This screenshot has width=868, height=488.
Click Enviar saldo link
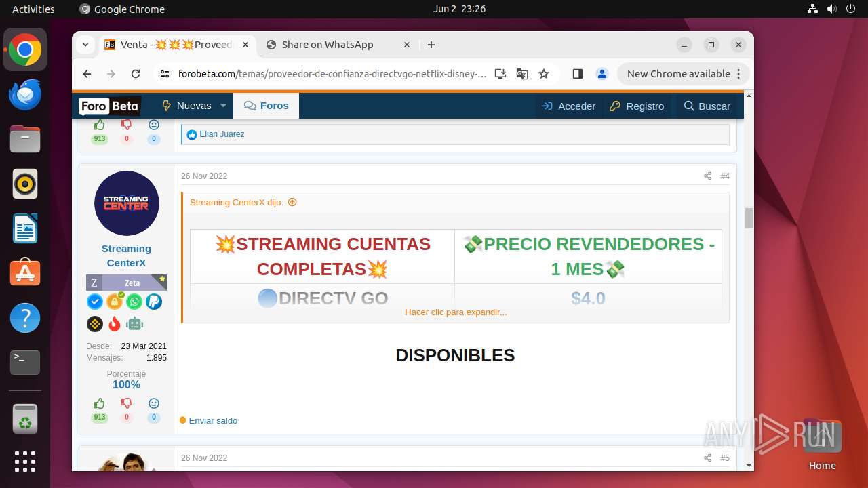pos(213,421)
